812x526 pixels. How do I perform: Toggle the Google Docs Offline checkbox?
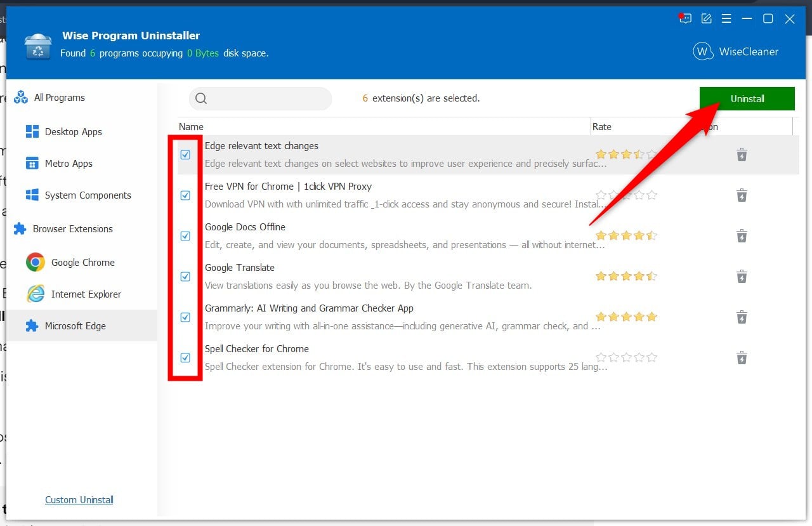point(185,236)
